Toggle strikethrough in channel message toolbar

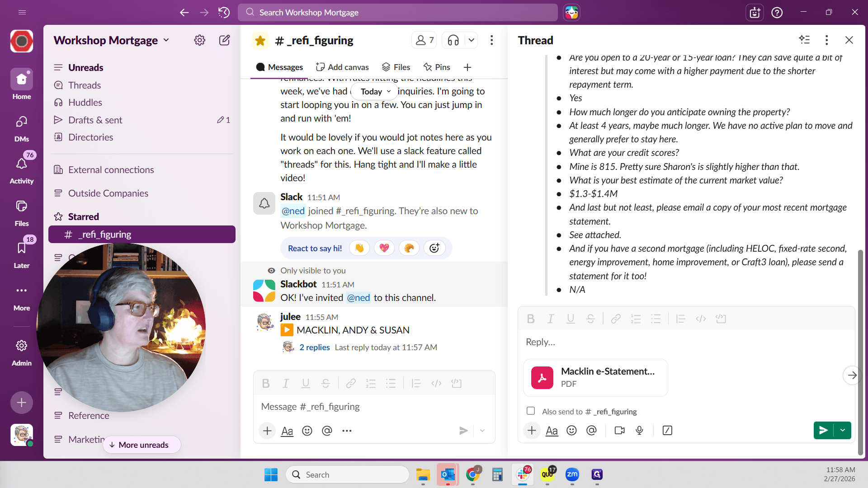tap(325, 384)
